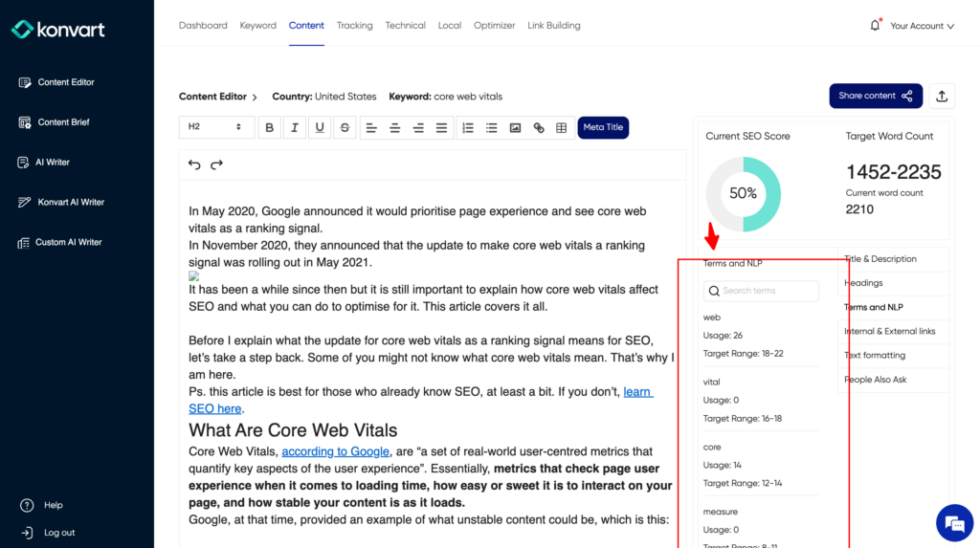The height and width of the screenshot is (548, 980).
Task: Toggle italic text formatting
Action: tap(295, 127)
